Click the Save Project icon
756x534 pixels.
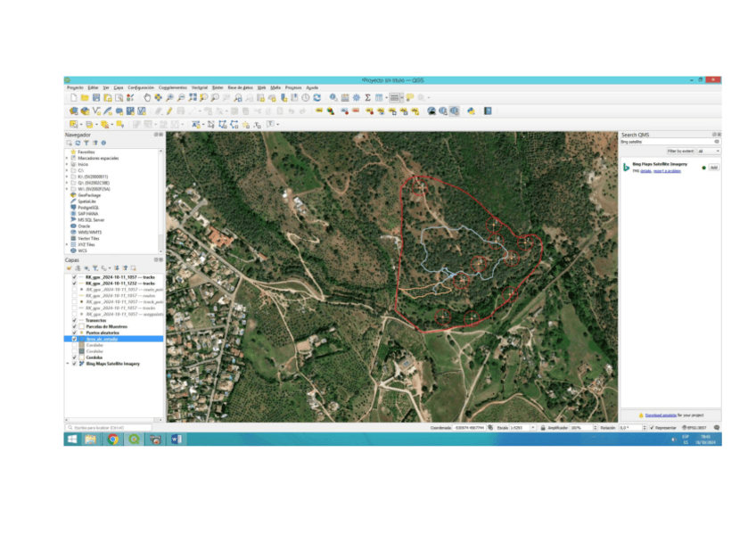click(95, 97)
